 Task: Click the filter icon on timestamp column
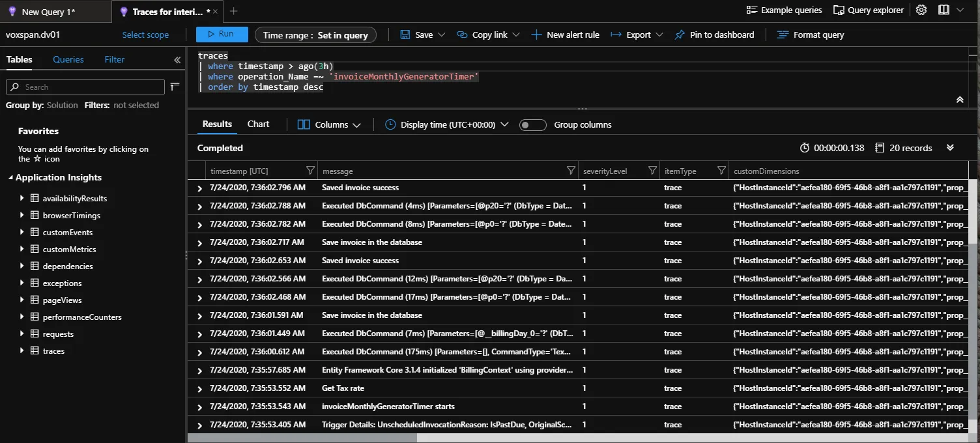(310, 171)
